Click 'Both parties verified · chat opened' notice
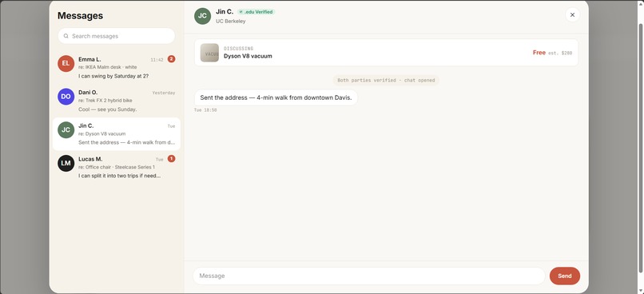 (386, 81)
